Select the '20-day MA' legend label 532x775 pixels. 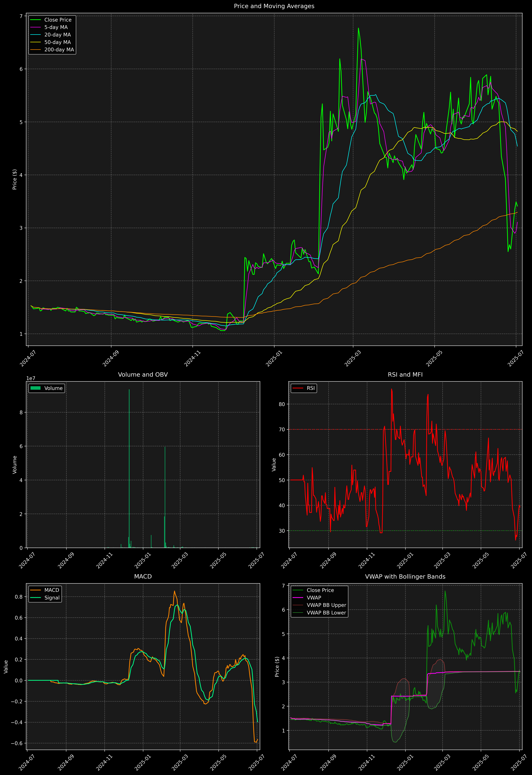point(57,35)
